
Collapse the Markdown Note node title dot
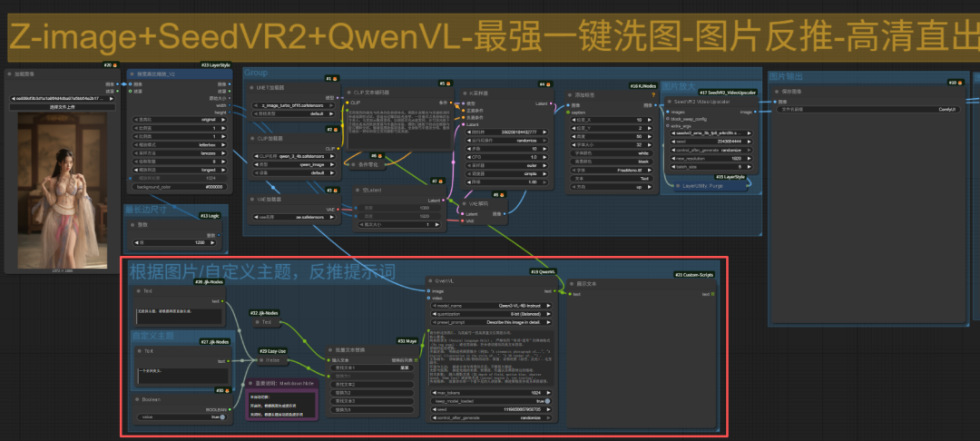tap(250, 383)
